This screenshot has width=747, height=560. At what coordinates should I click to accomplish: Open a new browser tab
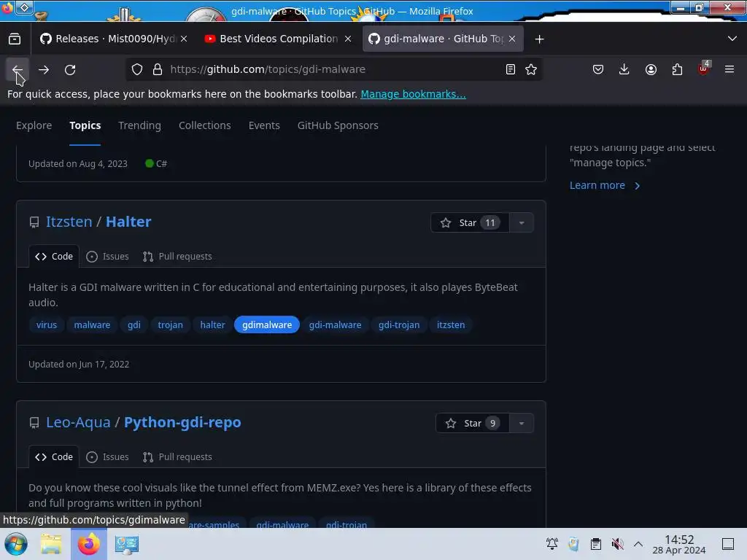(x=539, y=39)
